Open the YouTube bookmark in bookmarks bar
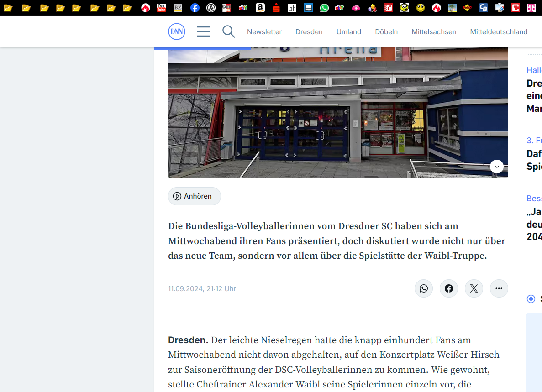Image resolution: width=542 pixels, height=392 pixels. [x=162, y=8]
